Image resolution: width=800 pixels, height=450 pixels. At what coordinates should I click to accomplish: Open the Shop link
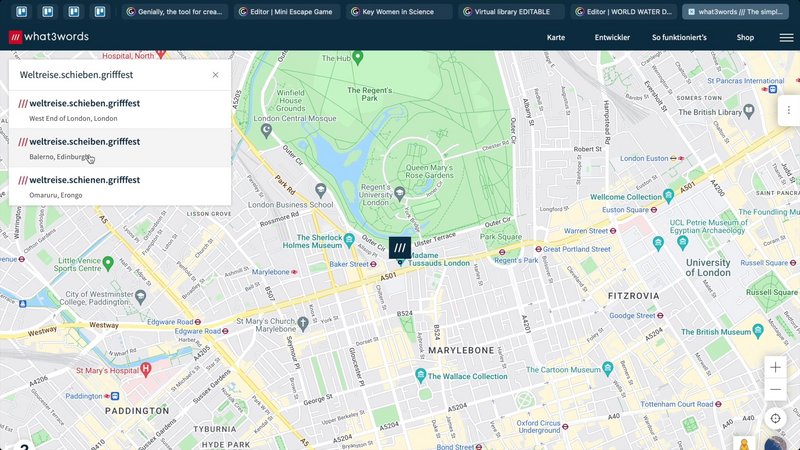(x=745, y=37)
